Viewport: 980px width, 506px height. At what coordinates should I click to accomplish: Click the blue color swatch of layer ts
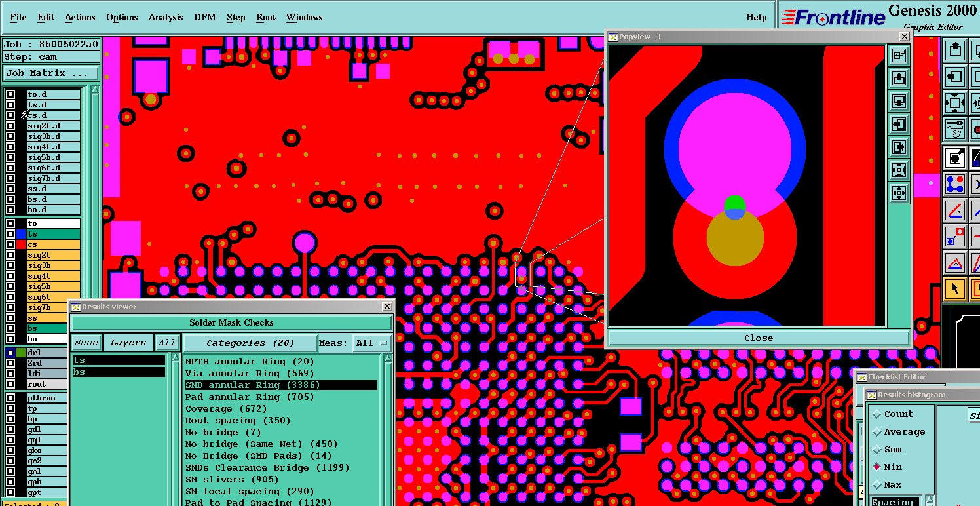point(21,234)
